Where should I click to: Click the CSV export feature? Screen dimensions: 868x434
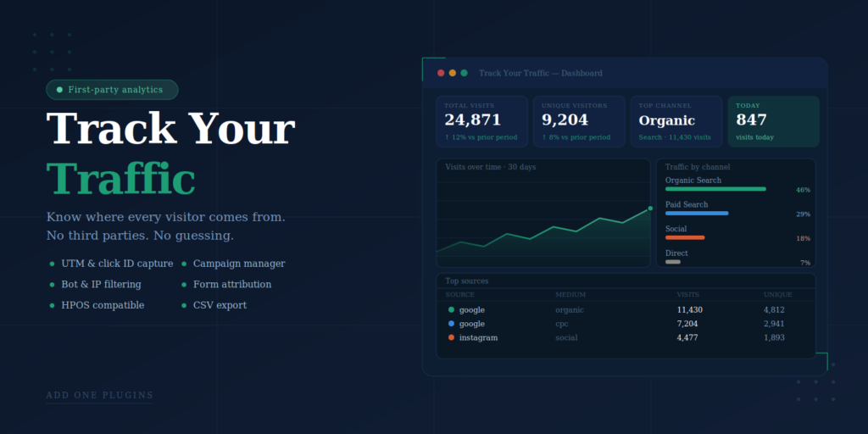coord(220,305)
